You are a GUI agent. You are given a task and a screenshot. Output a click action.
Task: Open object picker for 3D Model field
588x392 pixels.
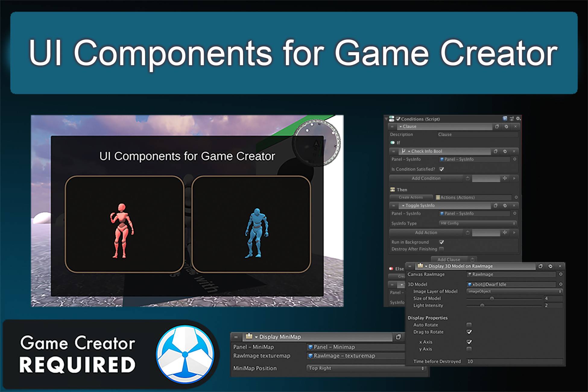[x=561, y=284]
